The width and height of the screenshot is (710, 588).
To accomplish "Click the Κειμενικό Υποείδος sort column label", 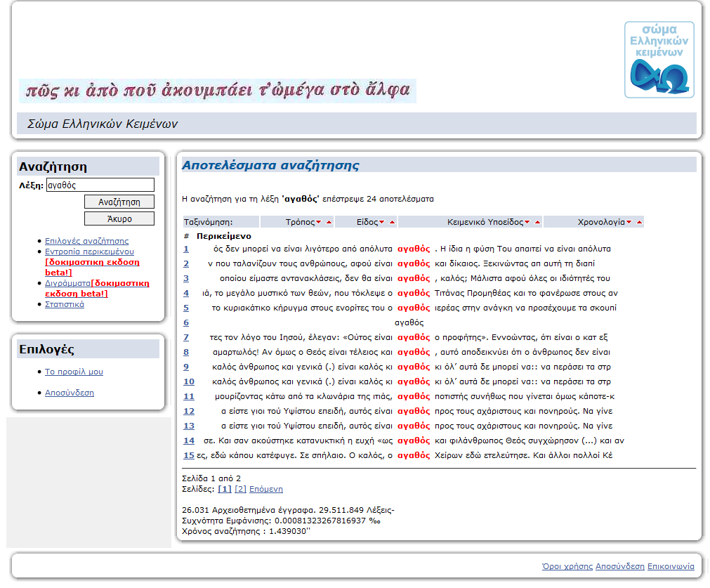I will coord(485,222).
